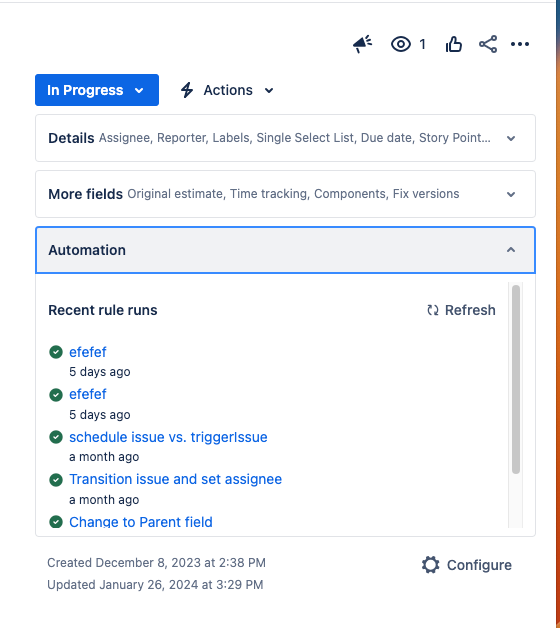Open Transition issue and set assignee rule
Screen dimensions: 560x628
point(175,479)
